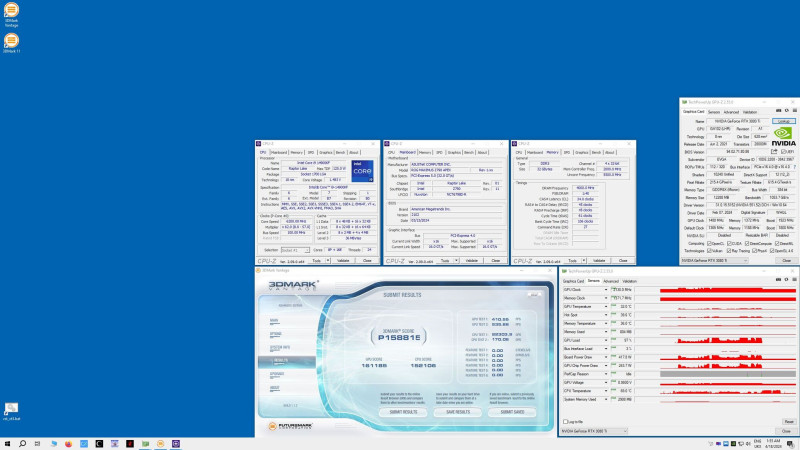Image resolution: width=800 pixels, height=450 pixels.
Task: Click the PerfCap Reason gray graph bar
Action: tap(728, 374)
